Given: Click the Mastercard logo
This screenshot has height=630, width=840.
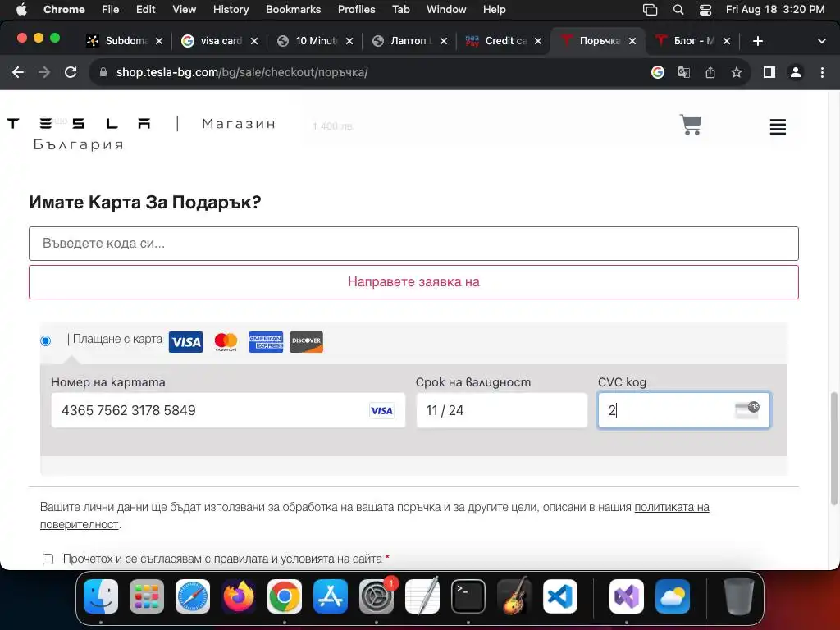Looking at the screenshot, I should pyautogui.click(x=226, y=342).
